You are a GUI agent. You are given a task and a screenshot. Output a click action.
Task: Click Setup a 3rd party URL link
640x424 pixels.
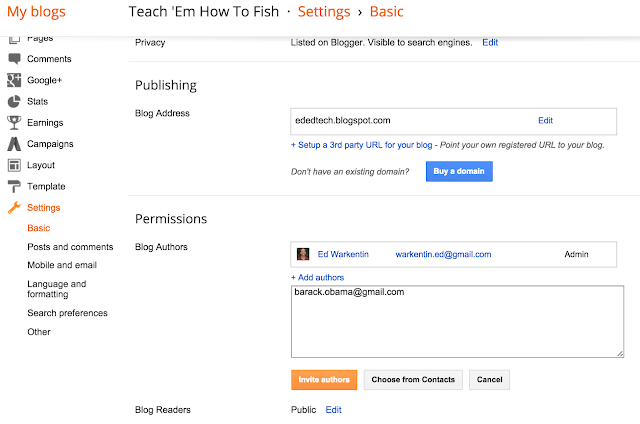click(x=362, y=145)
